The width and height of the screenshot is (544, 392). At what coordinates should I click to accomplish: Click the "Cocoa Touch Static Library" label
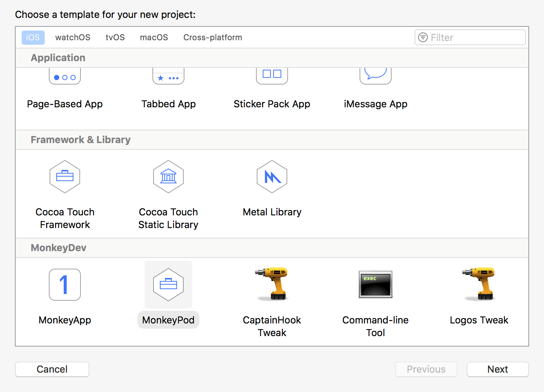pos(168,218)
